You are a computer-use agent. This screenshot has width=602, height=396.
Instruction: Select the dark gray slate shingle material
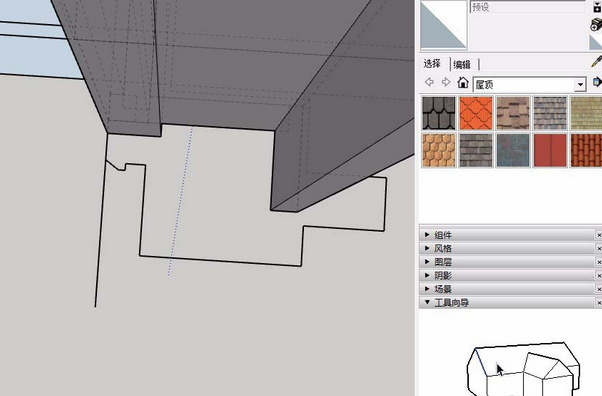pyautogui.click(x=438, y=113)
